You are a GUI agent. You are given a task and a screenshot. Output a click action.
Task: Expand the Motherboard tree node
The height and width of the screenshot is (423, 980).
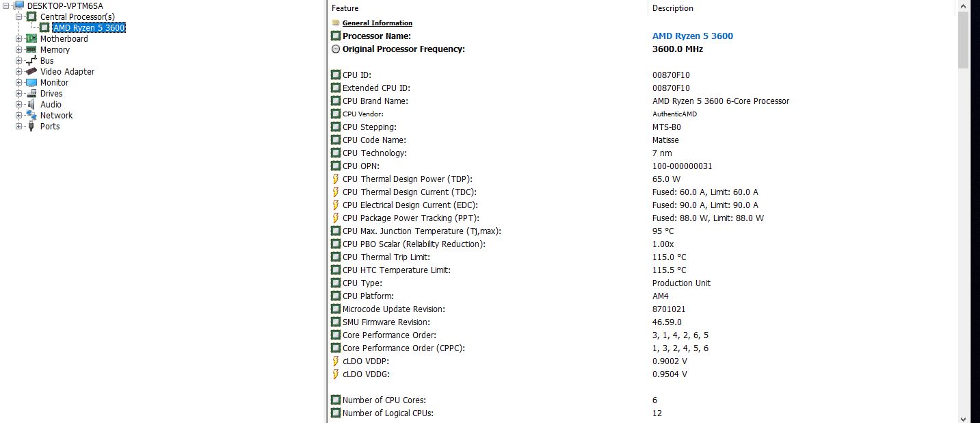(x=19, y=38)
